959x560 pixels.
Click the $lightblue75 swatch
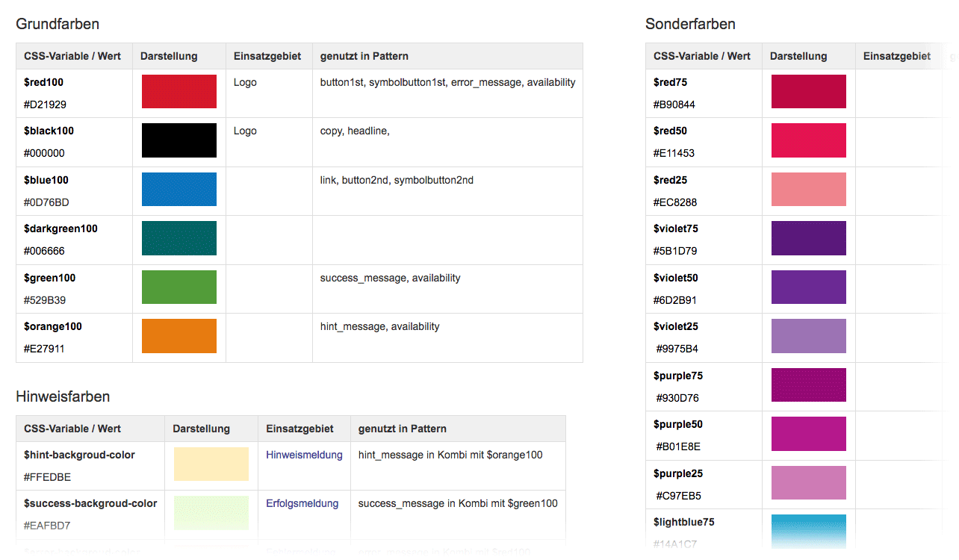pos(809,531)
